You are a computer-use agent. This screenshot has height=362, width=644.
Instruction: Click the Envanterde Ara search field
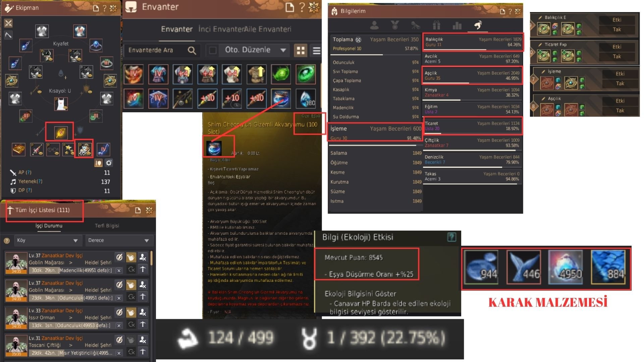coord(156,50)
